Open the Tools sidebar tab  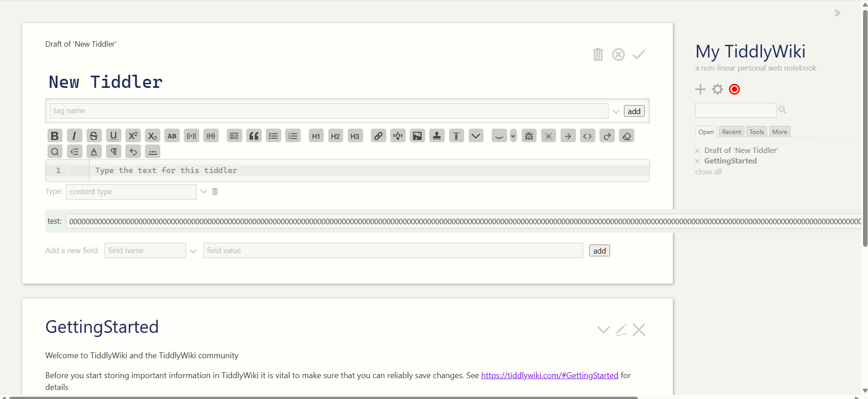point(756,132)
